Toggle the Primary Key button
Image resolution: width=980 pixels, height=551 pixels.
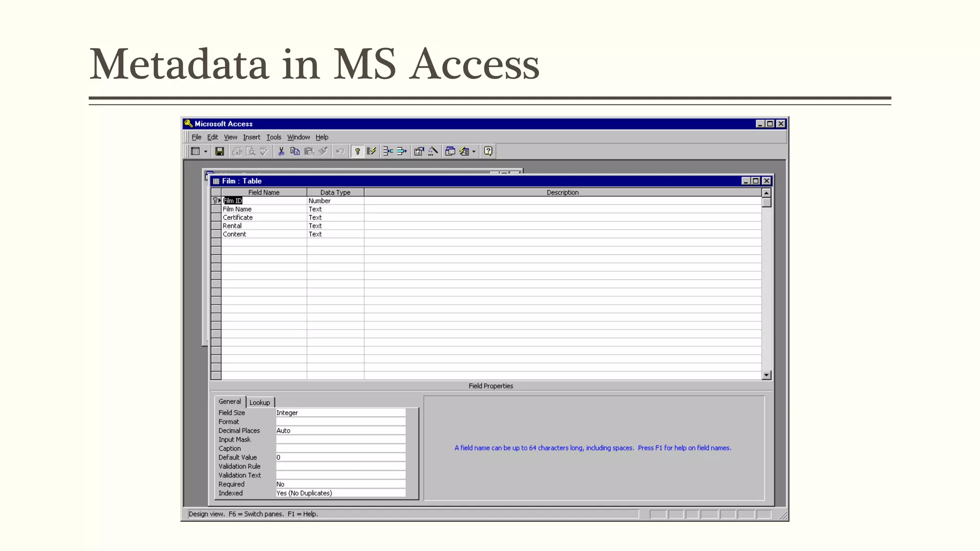coord(357,152)
